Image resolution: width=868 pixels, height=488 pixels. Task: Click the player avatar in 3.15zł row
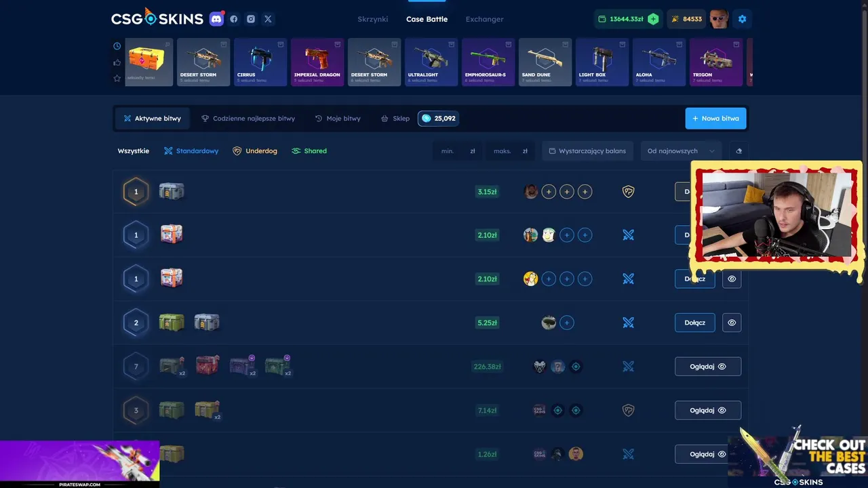coord(531,192)
